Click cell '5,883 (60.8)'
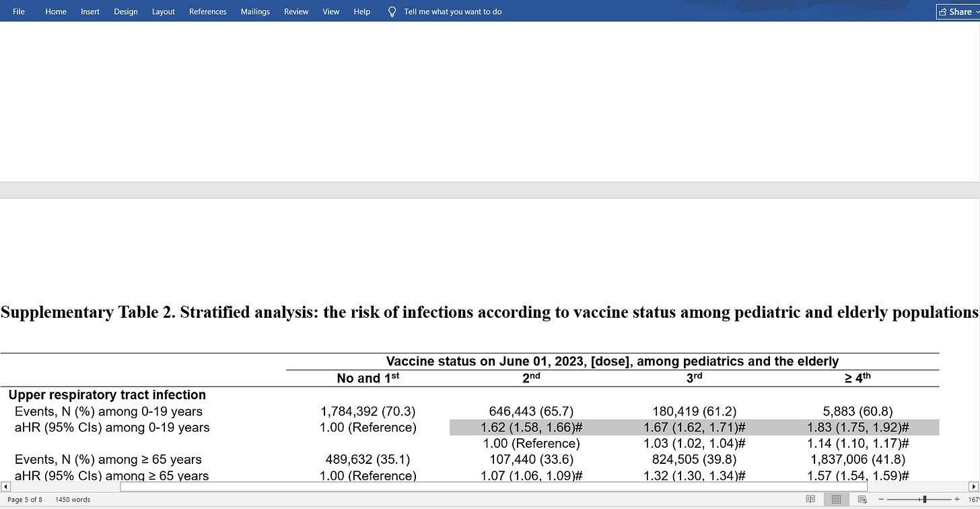 pyautogui.click(x=858, y=411)
